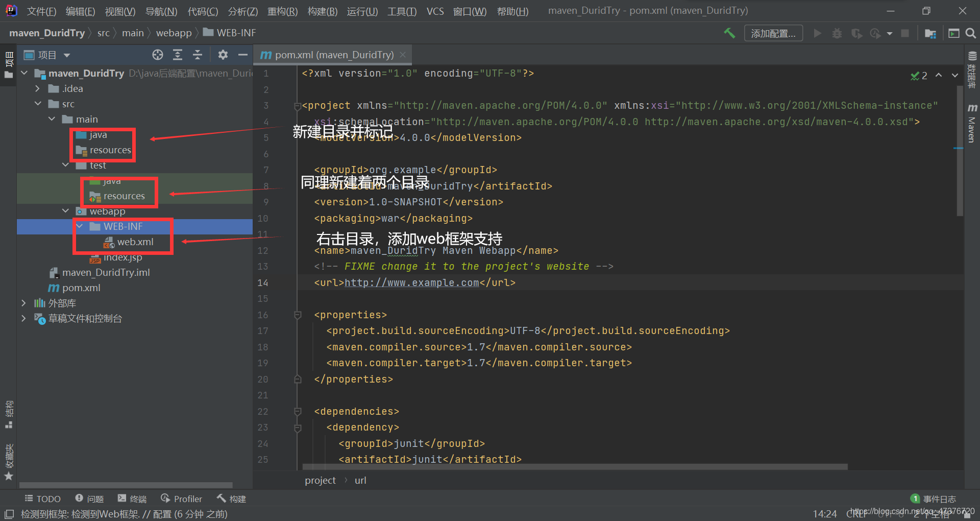Screen dimensions: 980x521
Task: Click the www.example.com link in url tag
Action: [x=412, y=282]
